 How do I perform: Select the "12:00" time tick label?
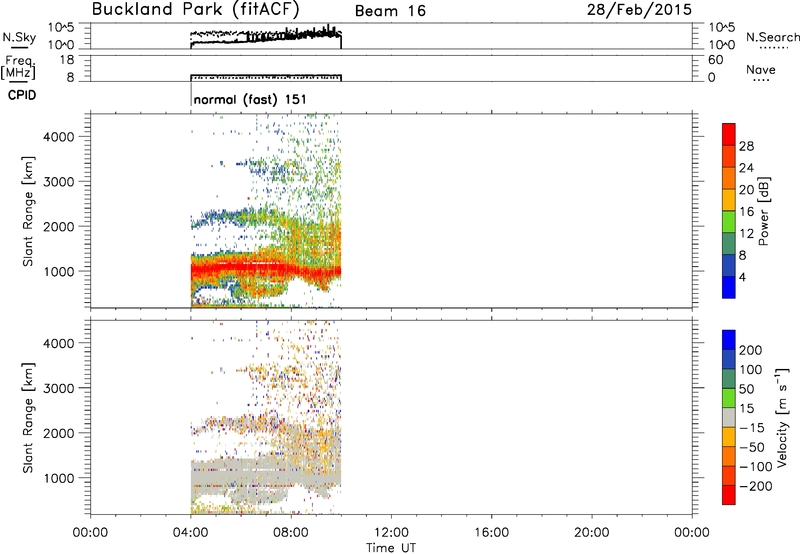point(391,533)
